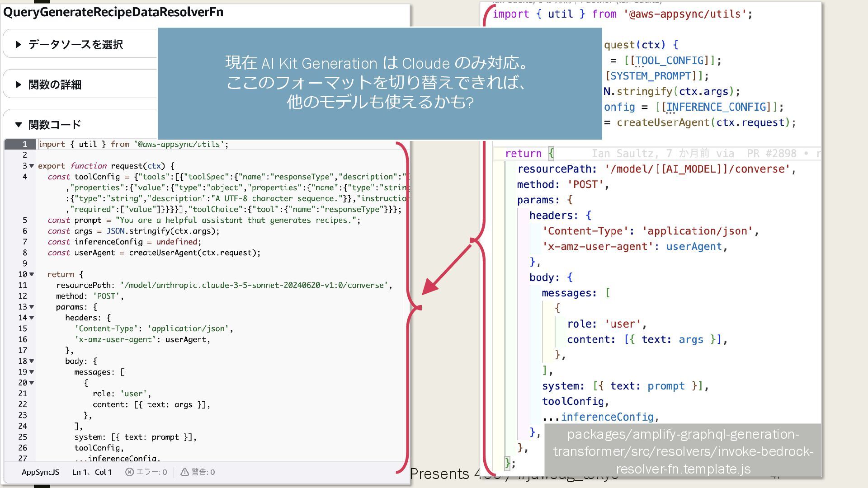The image size is (868, 488).
Task: Fold the messages array at line 19
Action: pyautogui.click(x=32, y=372)
